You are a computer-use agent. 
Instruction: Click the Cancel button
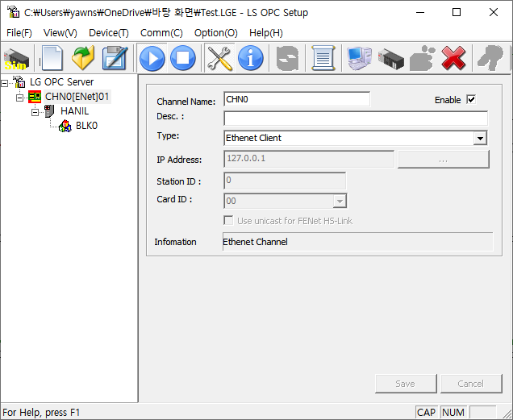tap(471, 384)
